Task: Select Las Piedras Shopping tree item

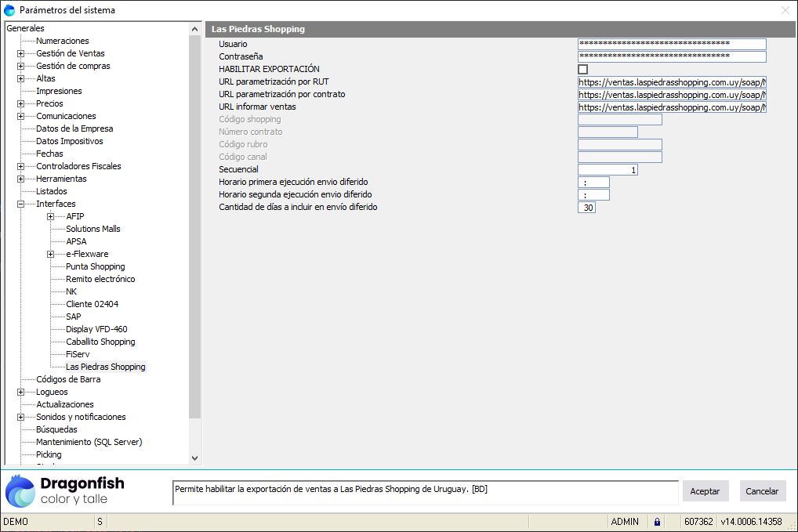Action: (x=105, y=367)
